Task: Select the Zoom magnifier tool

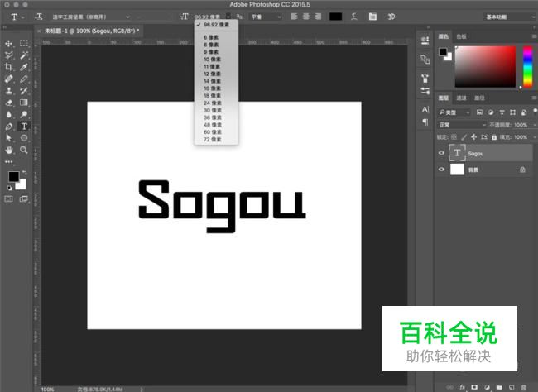Action: 24,150
